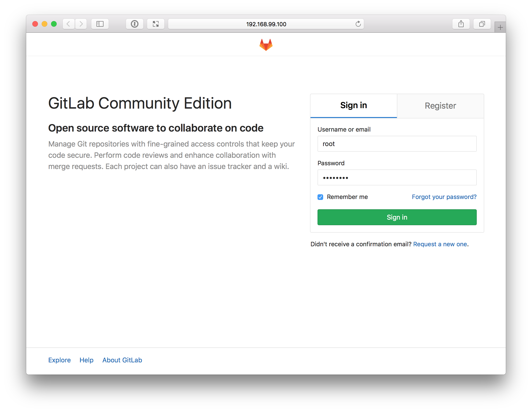Click the green Sign in button

pos(397,217)
